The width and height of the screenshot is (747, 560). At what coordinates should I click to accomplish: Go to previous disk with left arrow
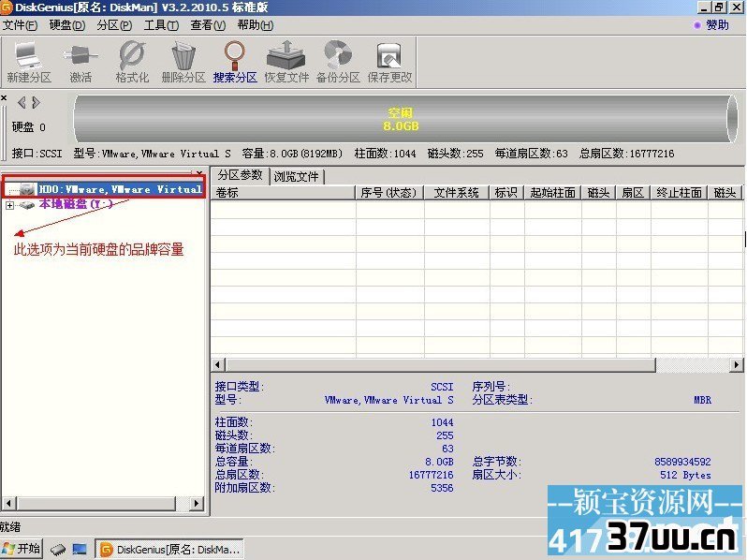pyautogui.click(x=22, y=102)
